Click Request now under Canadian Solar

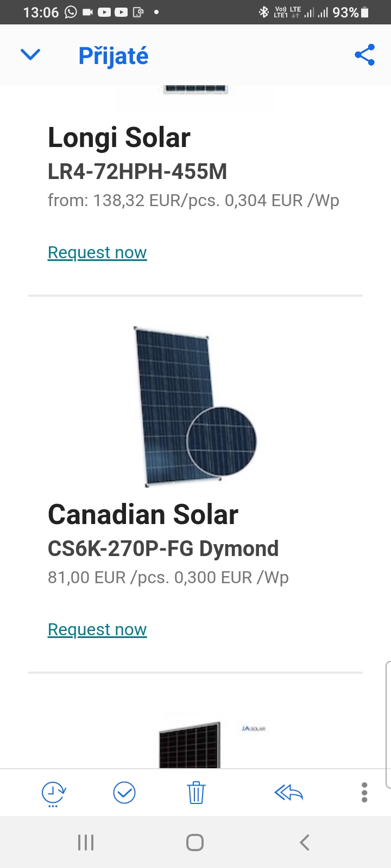click(x=97, y=629)
